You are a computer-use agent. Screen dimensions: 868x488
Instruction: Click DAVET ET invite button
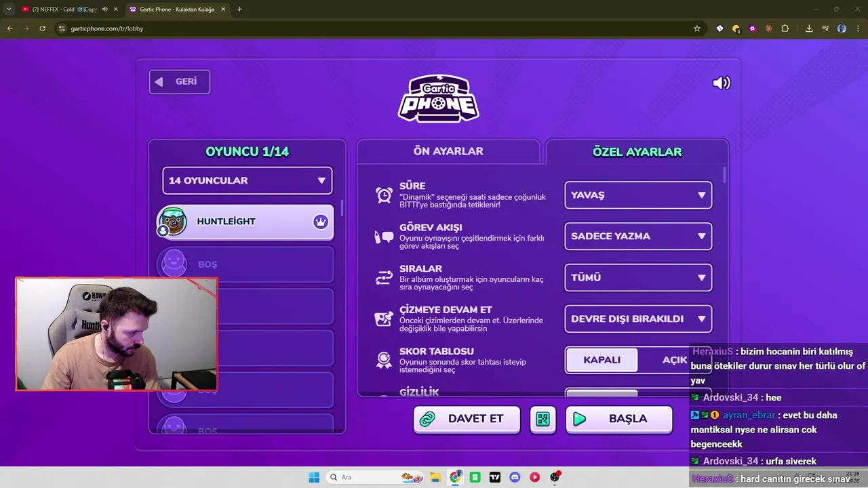point(467,419)
